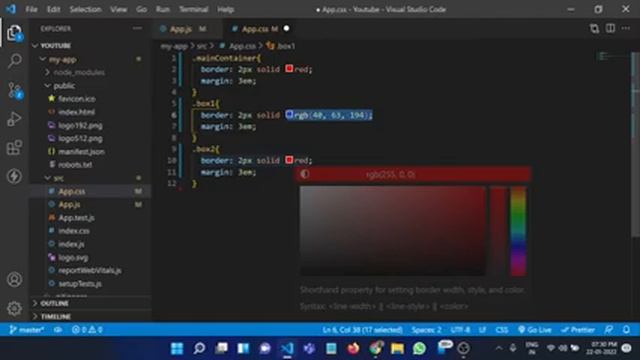Split the editor to the right
640x360 pixels.
pos(610,28)
